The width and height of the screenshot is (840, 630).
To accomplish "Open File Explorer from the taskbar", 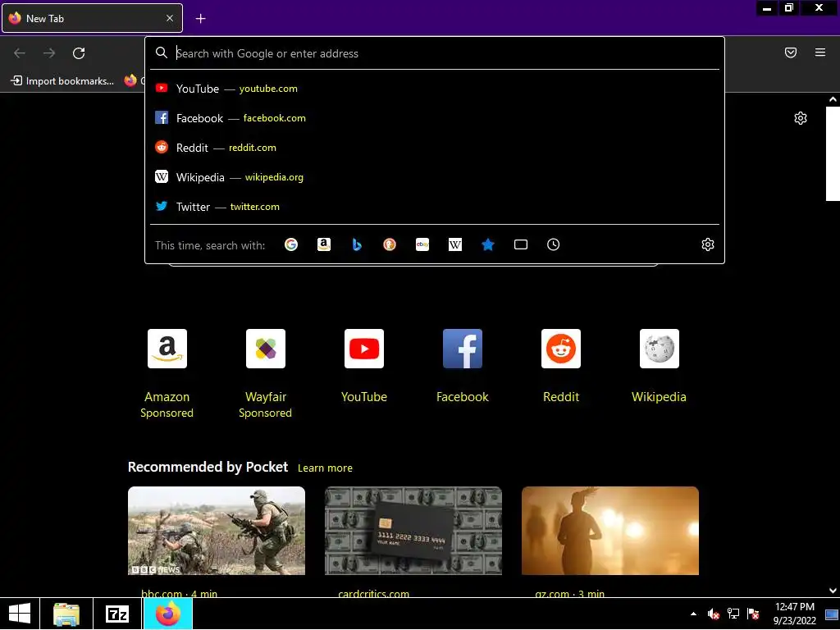I will pyautogui.click(x=66, y=614).
